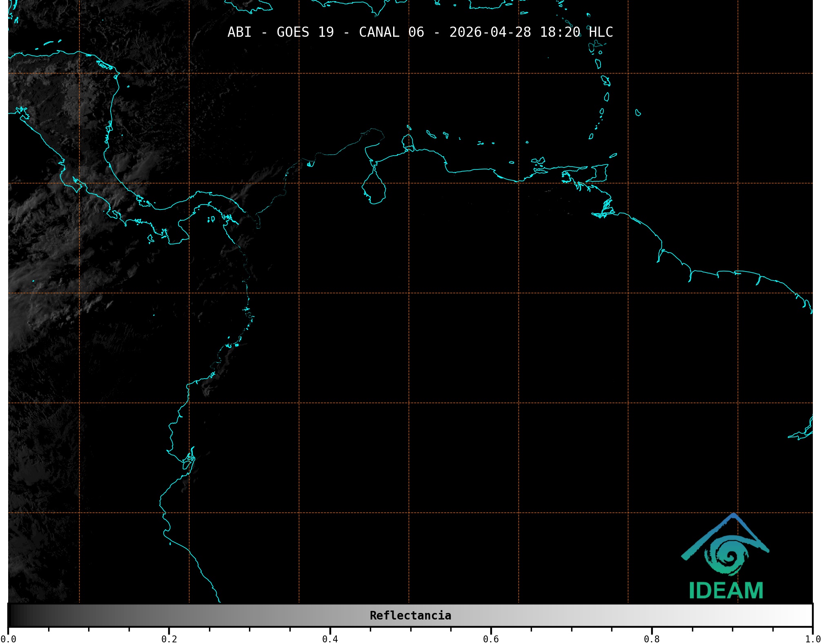Click the IDEAM spiral hurricane logo

tap(728, 556)
